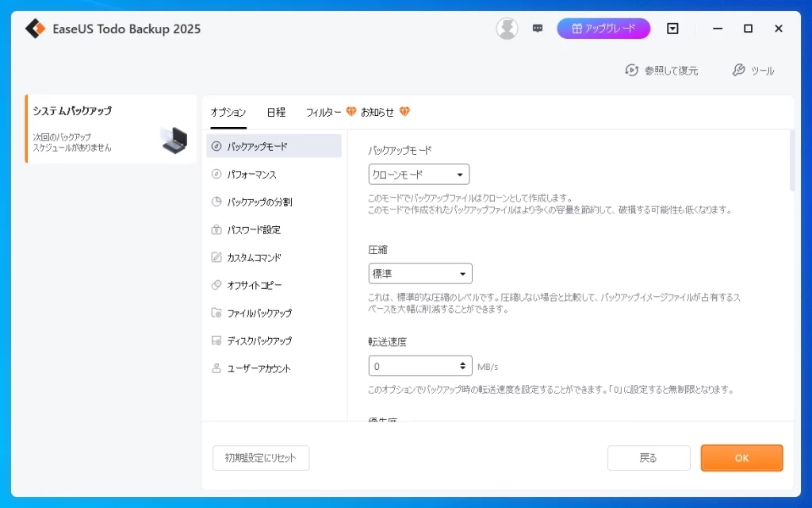
Task: Open the ツール tools menu
Action: 753,71
